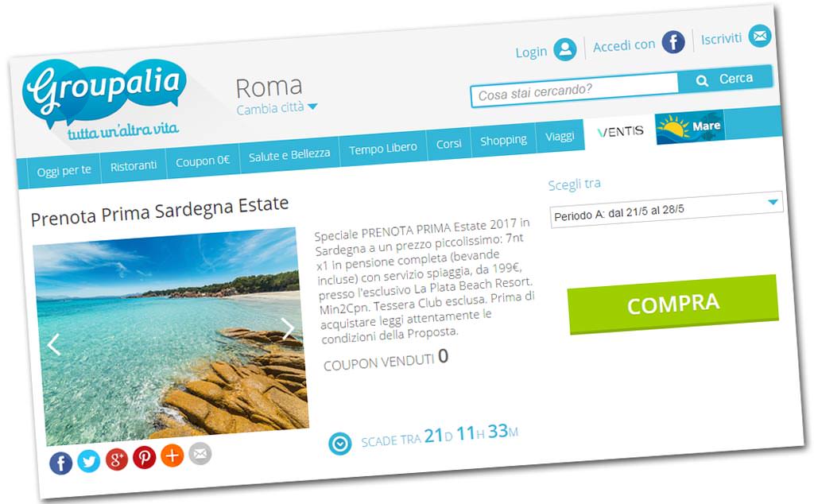Switch to the Viaggi menu tab
The height and width of the screenshot is (504, 814).
tap(560, 137)
